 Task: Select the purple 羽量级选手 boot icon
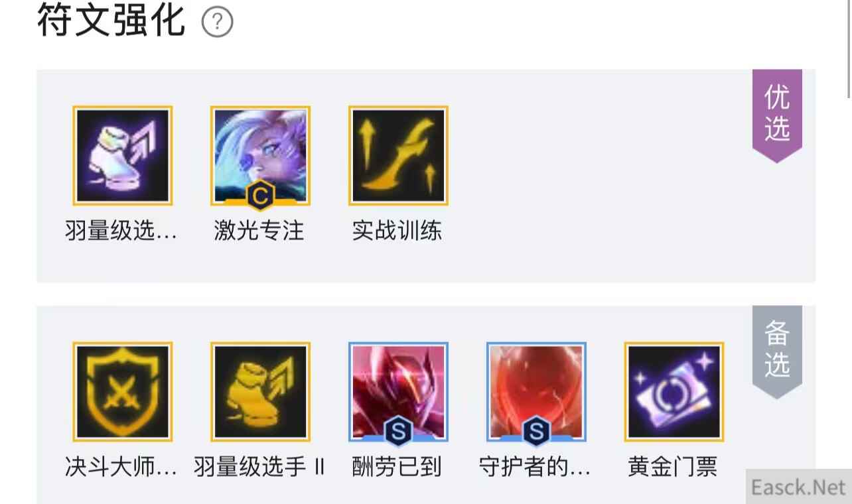click(x=123, y=156)
